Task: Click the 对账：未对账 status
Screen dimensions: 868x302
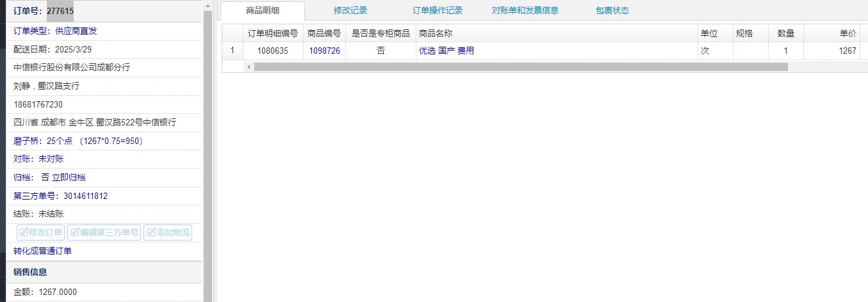Action: (38, 159)
